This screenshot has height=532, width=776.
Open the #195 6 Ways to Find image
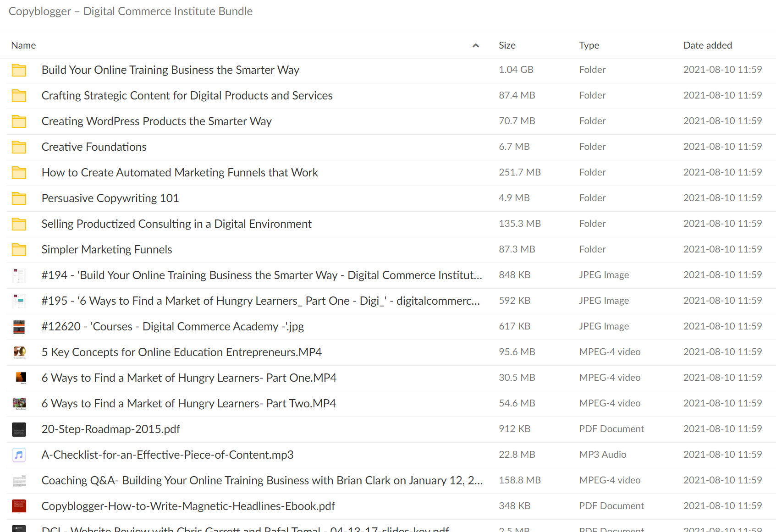[x=261, y=301]
